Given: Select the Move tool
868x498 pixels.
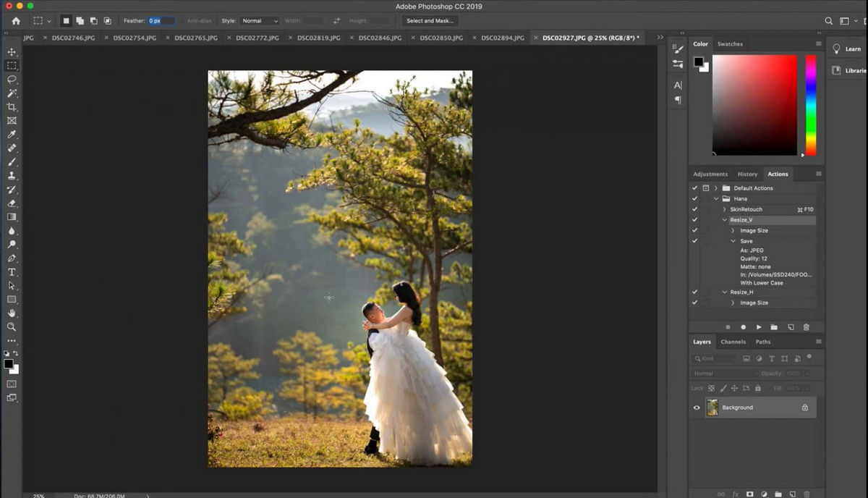Looking at the screenshot, I should point(12,52).
